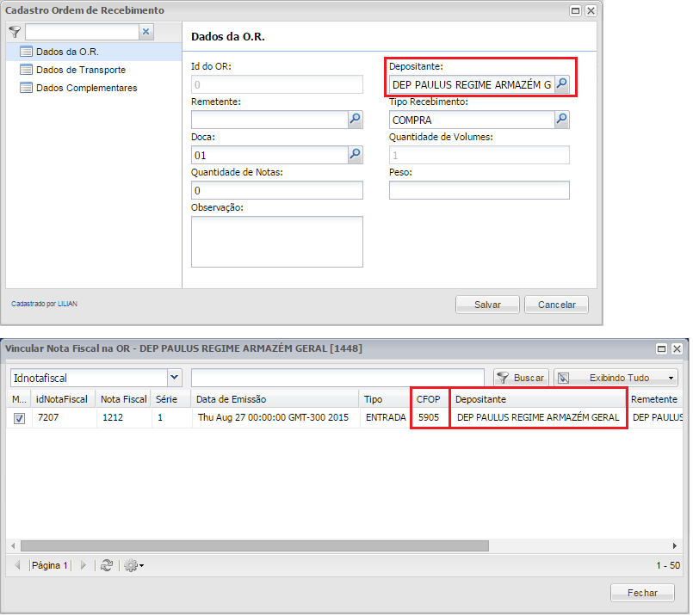This screenshot has height=616, width=693.
Task: Sort by the Série column header
Action: tap(171, 399)
